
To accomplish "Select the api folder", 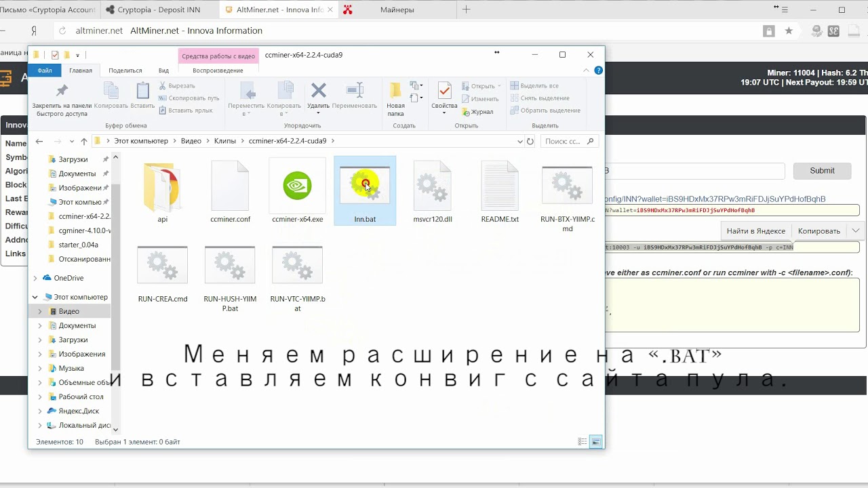I will (162, 192).
